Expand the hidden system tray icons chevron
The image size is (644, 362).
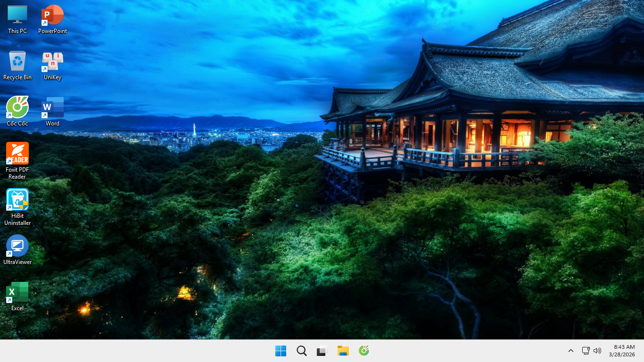pyautogui.click(x=570, y=351)
